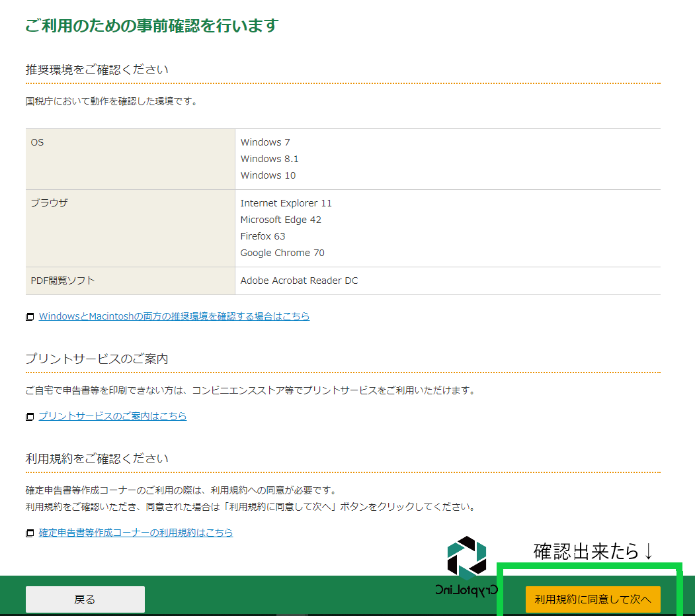Select 'Firefox 63' in browser row
The width and height of the screenshot is (695, 616).
(x=263, y=236)
